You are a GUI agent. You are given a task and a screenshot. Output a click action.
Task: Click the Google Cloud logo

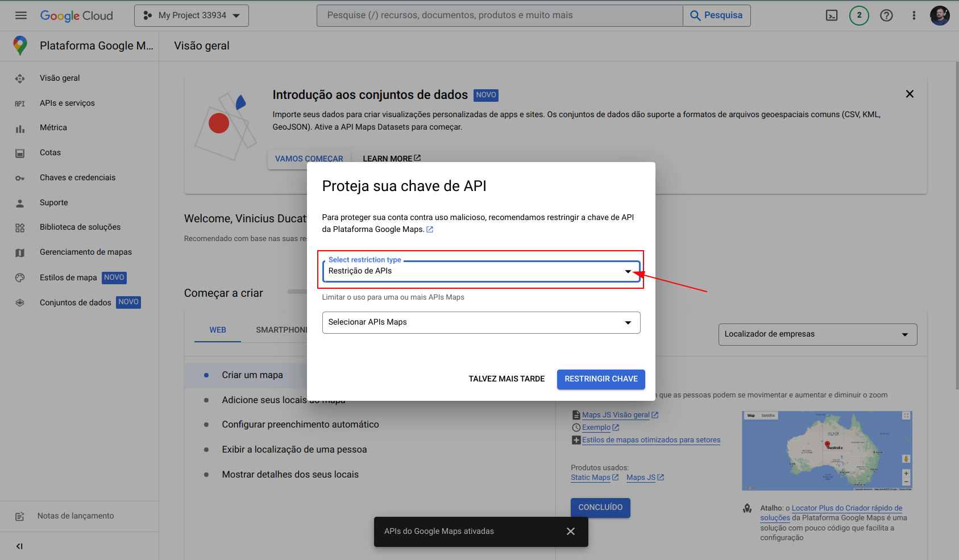pos(77,15)
